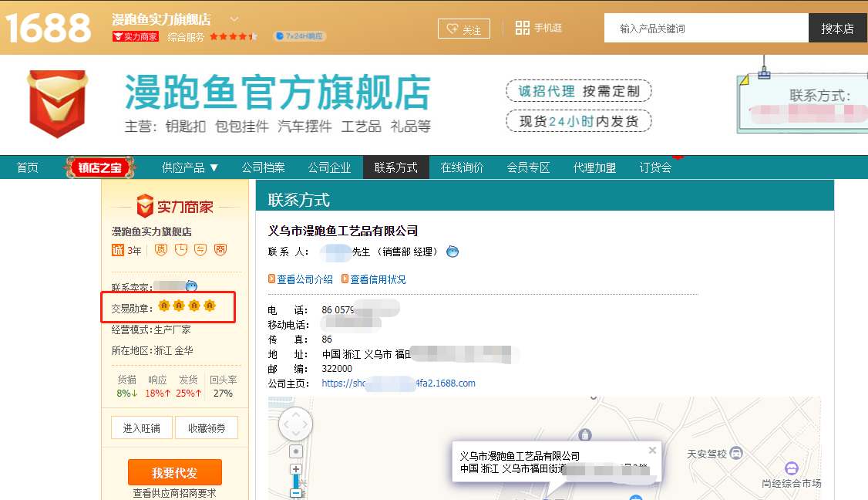Click the 质 quality guarantee shield icon
This screenshot has height=500, width=868.
pos(160,250)
